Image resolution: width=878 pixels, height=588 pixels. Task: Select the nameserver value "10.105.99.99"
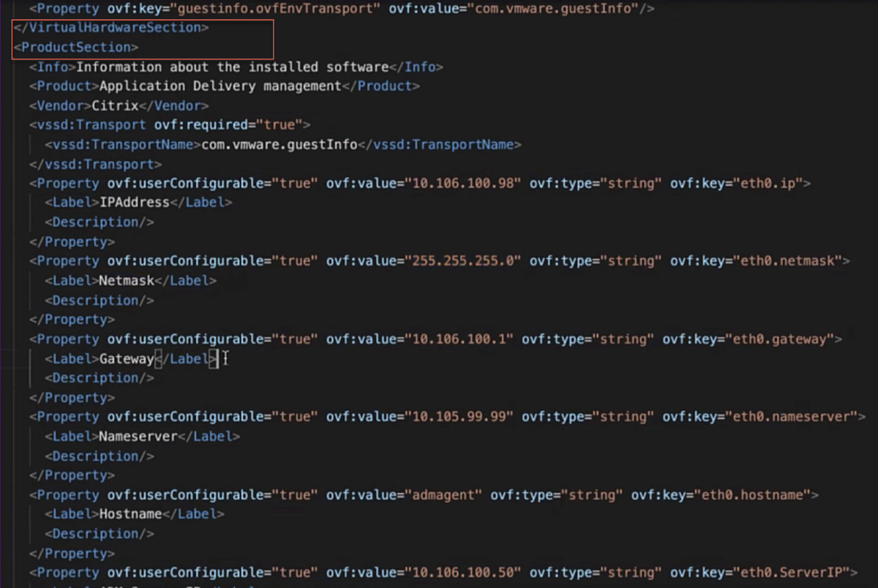[459, 417]
